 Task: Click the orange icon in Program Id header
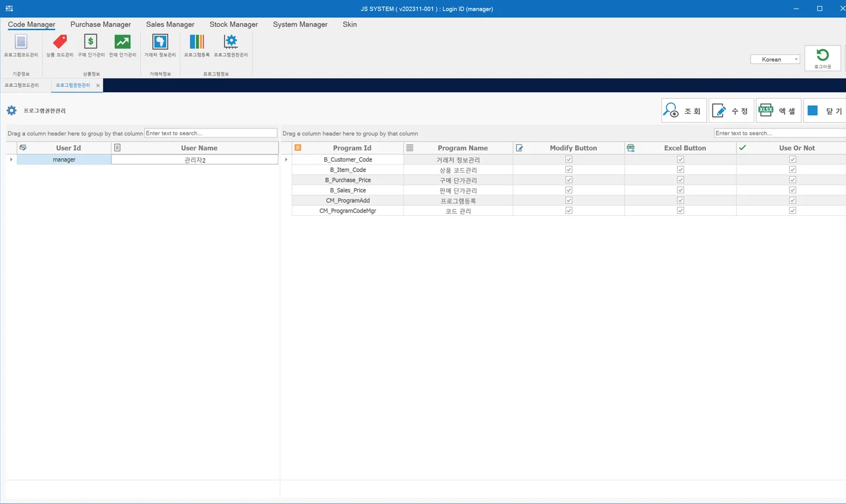point(298,148)
